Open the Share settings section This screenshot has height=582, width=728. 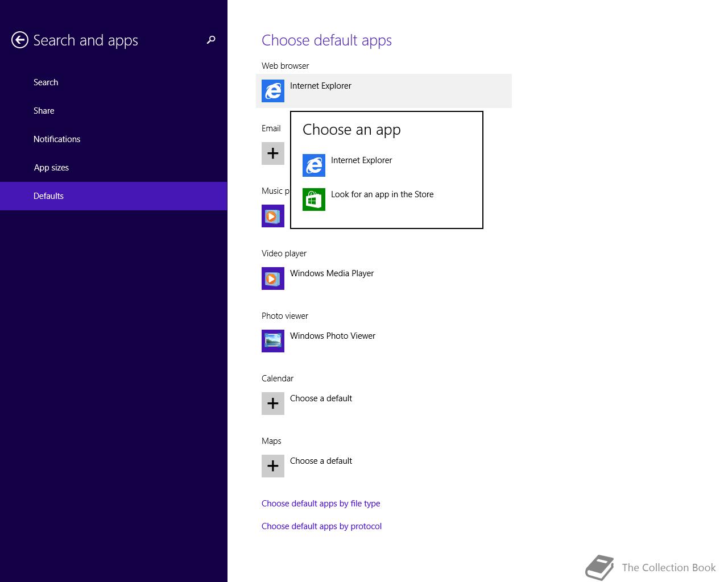point(114,111)
